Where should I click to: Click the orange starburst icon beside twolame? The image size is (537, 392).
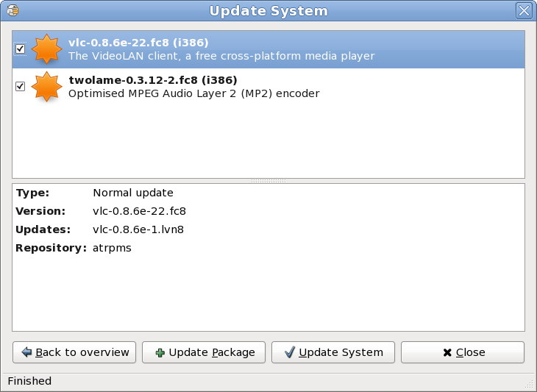(47, 87)
